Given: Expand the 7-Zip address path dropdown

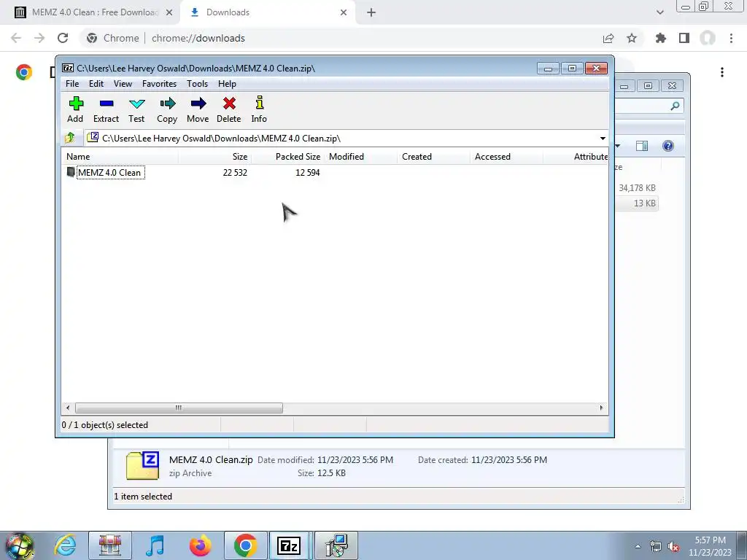Looking at the screenshot, I should tap(603, 139).
